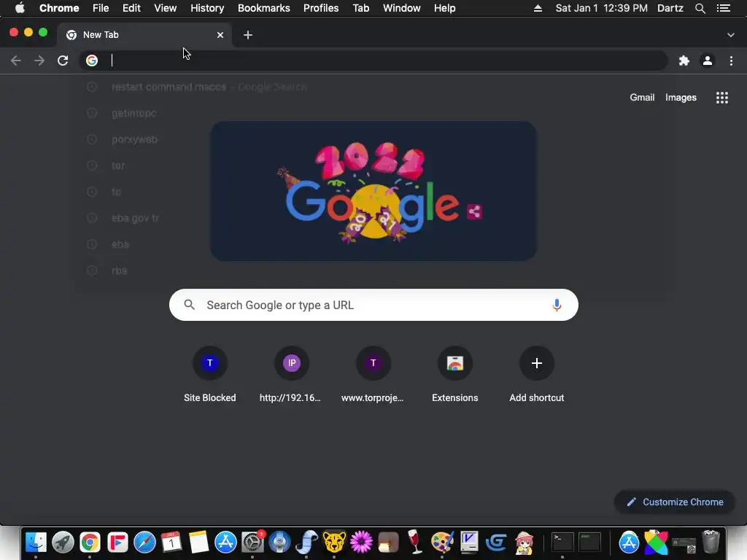Open the Help menu
The width and height of the screenshot is (747, 560).
pos(444,8)
